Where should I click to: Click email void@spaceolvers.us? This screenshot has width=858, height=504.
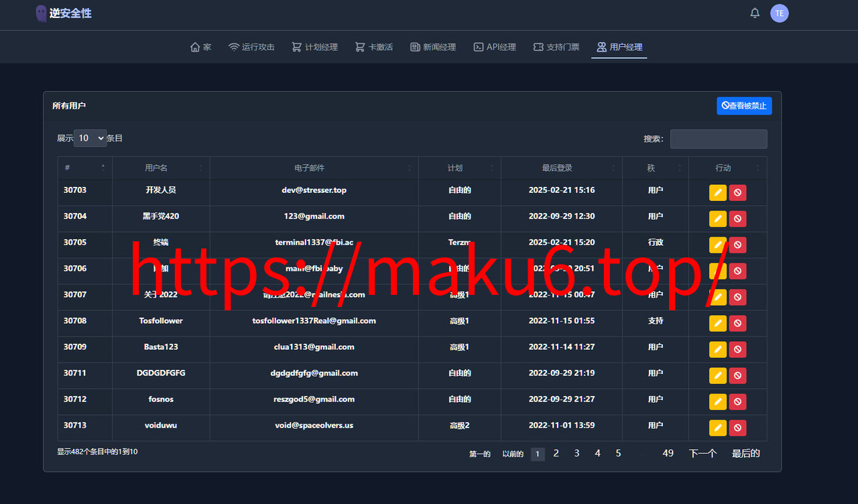click(x=314, y=426)
